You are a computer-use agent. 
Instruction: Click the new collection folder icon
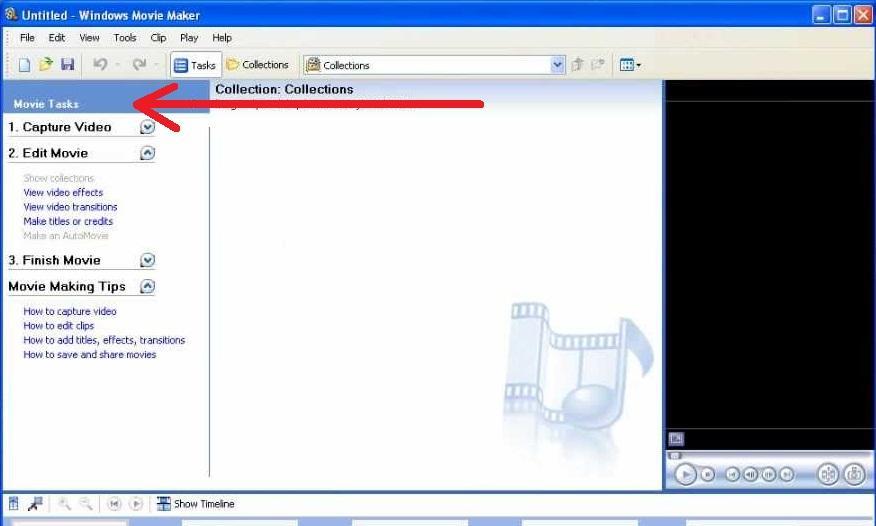[x=598, y=64]
